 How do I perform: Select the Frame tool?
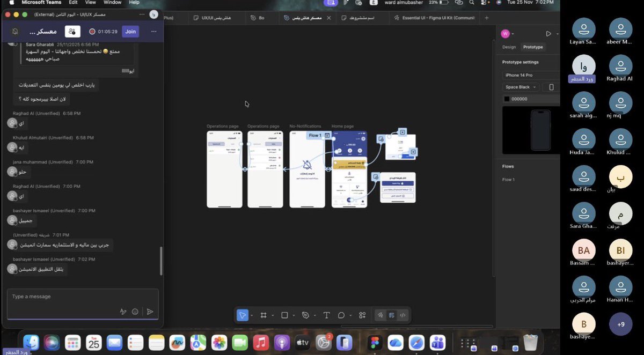(x=264, y=315)
